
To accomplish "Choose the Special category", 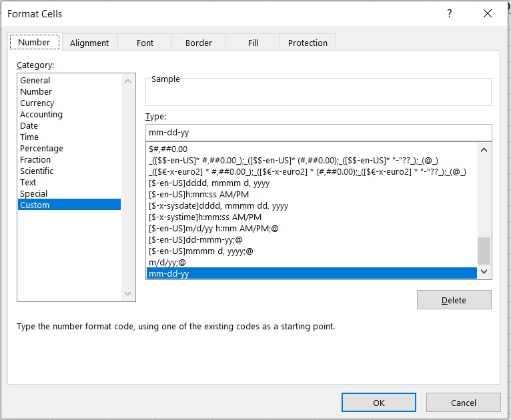I will [69, 194].
